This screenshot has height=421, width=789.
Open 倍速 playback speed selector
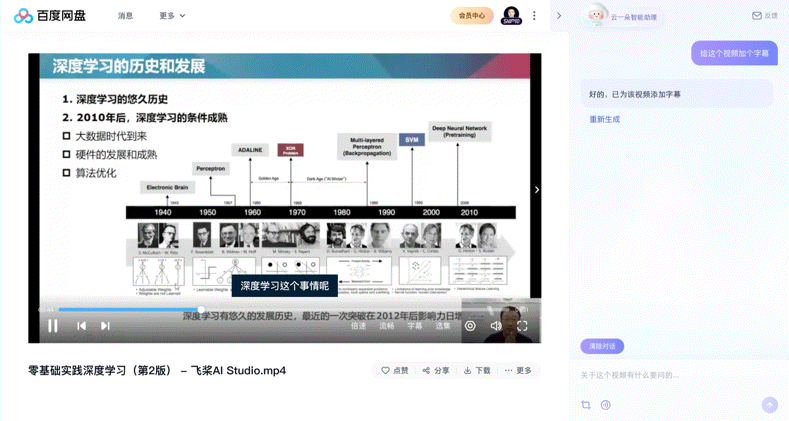[x=358, y=326]
